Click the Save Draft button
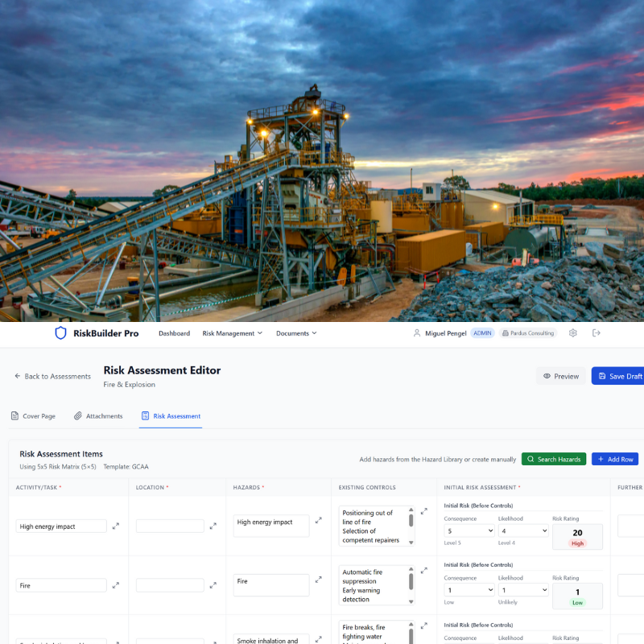Screen dimensions: 644x644 tap(617, 376)
